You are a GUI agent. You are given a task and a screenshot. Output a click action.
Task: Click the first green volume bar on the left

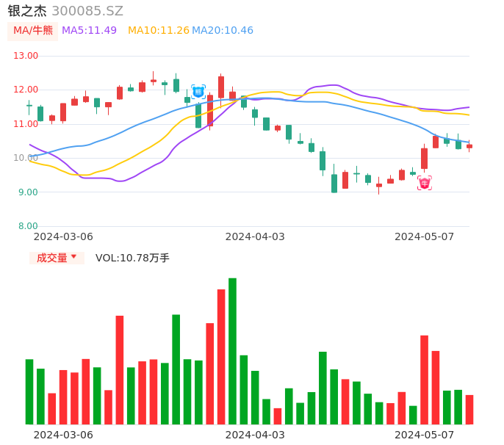pos(29,391)
